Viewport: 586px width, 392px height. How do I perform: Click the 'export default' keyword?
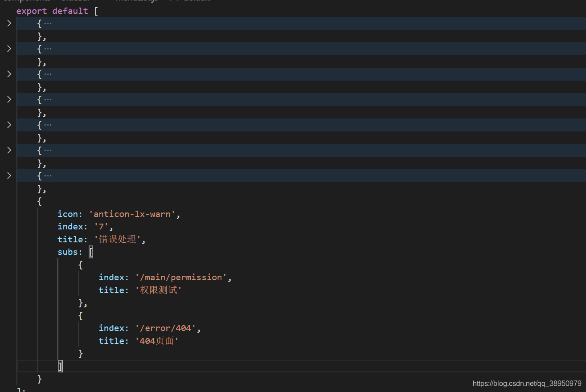52,11
